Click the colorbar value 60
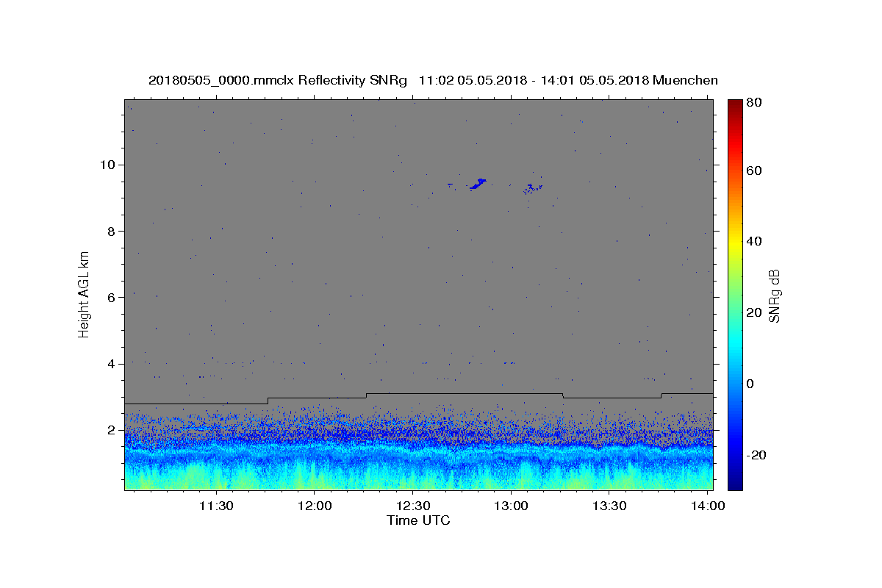Screen dimensions: 882x588 point(753,171)
